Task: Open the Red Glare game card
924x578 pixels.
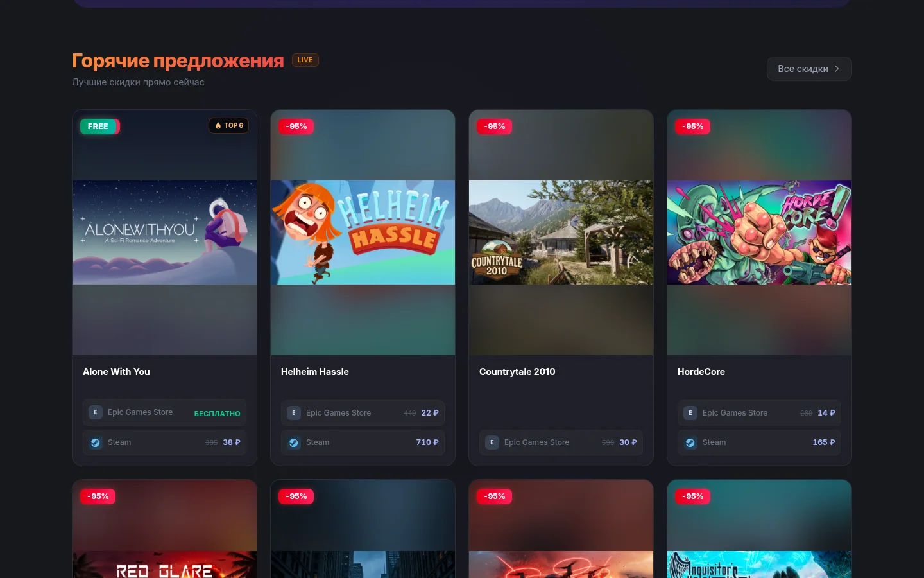Action: (x=164, y=529)
